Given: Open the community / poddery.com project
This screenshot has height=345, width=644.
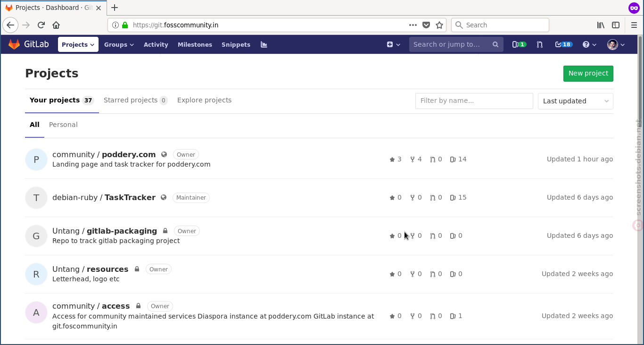Looking at the screenshot, I should tap(104, 154).
